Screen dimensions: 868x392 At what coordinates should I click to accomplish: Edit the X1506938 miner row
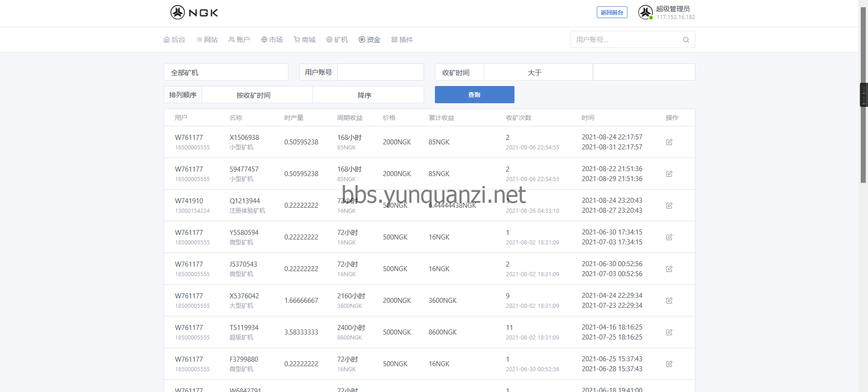point(669,142)
